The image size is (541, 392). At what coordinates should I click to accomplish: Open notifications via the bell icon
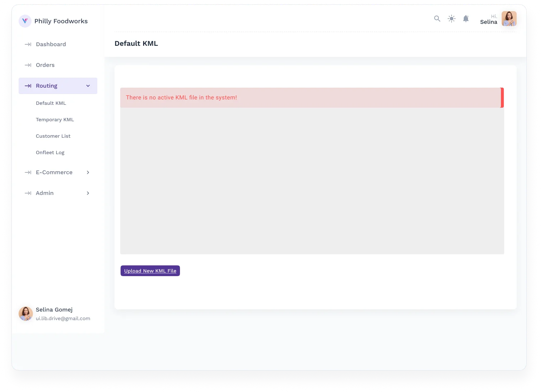[466, 19]
